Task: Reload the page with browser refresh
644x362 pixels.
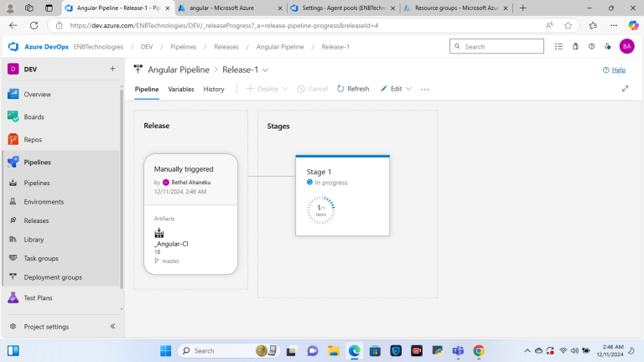Action: (x=34, y=25)
